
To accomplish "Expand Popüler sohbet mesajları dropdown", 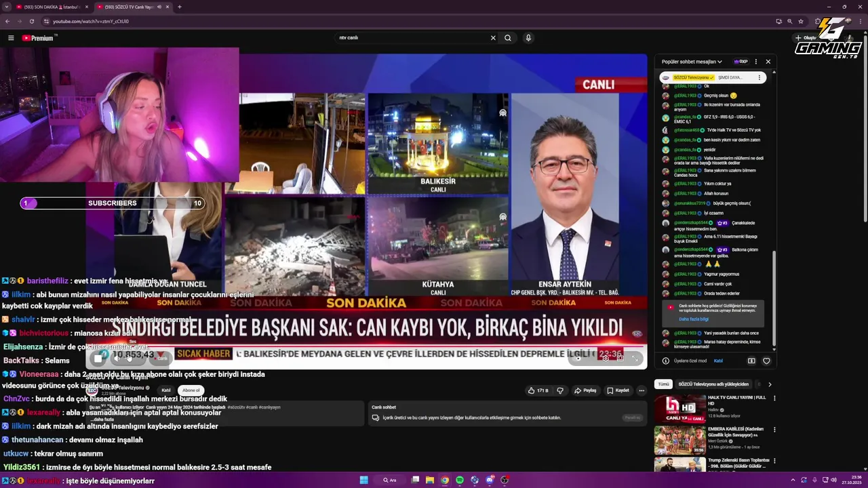I will (692, 62).
